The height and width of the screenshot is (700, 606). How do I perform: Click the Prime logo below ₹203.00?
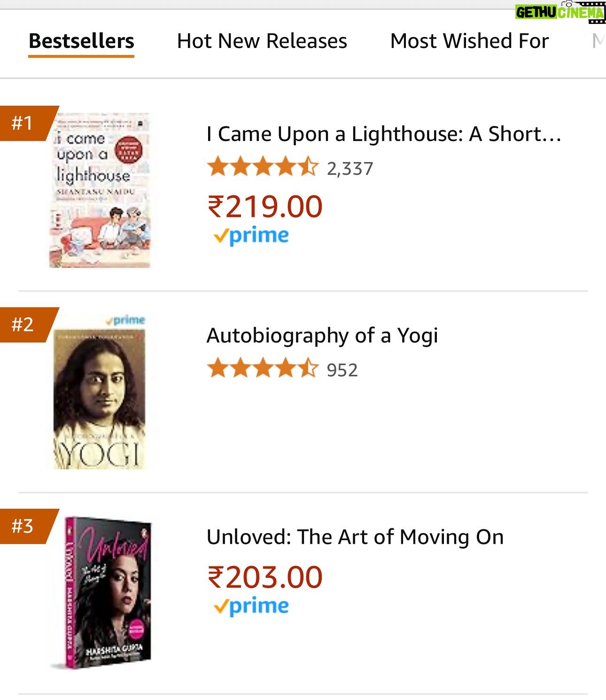point(251,606)
